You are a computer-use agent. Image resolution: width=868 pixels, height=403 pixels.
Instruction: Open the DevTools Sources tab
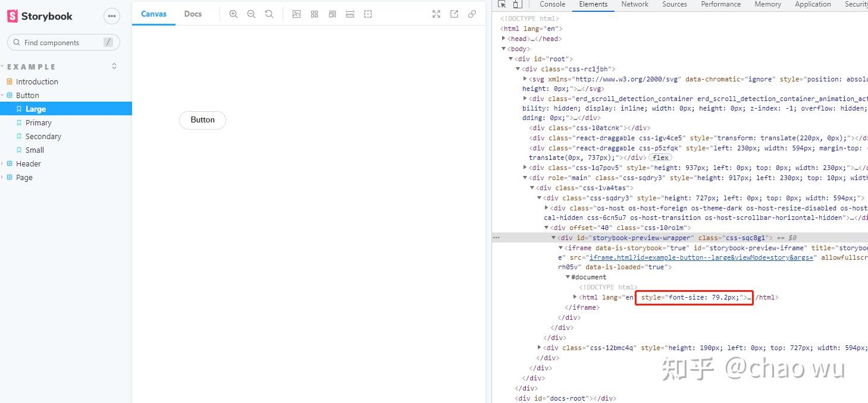[675, 4]
